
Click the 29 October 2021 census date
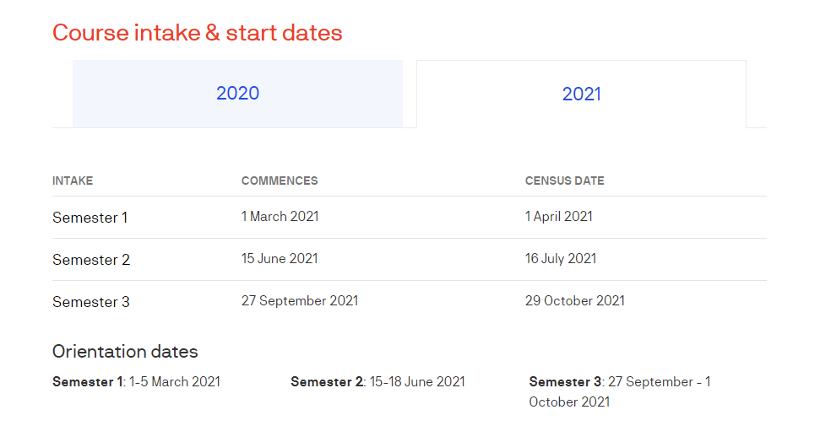(x=574, y=300)
